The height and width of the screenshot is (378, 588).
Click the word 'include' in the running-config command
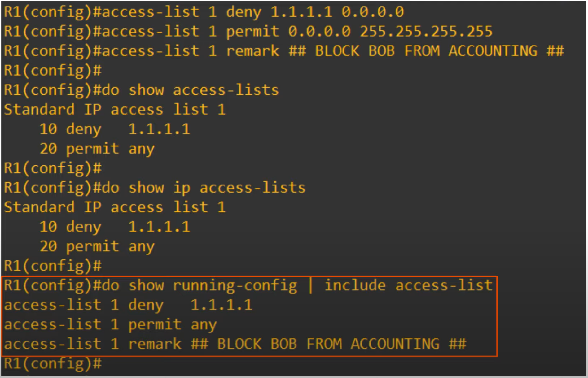click(x=355, y=285)
